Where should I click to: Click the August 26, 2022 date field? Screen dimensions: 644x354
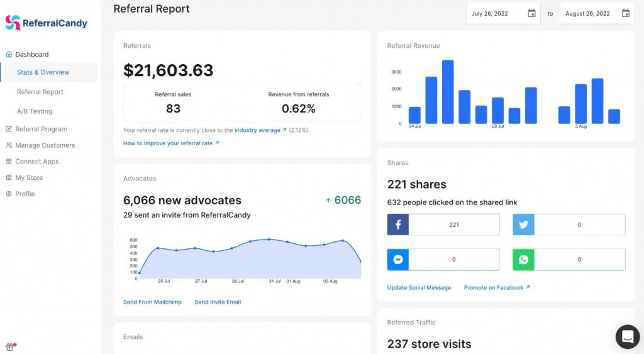[x=588, y=13]
